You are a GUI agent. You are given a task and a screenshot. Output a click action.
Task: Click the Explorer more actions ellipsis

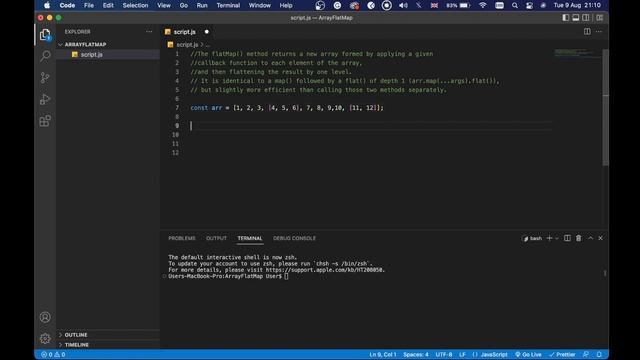click(149, 31)
